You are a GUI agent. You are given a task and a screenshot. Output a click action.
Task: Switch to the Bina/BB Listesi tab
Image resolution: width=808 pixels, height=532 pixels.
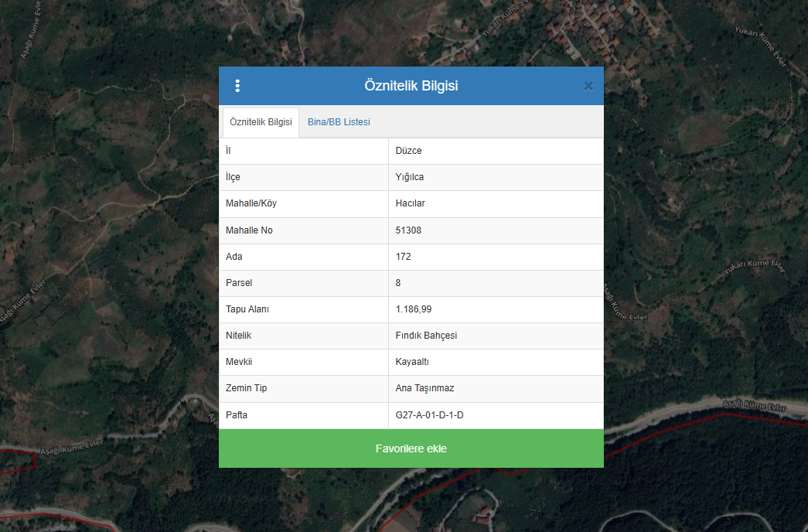pyautogui.click(x=339, y=122)
